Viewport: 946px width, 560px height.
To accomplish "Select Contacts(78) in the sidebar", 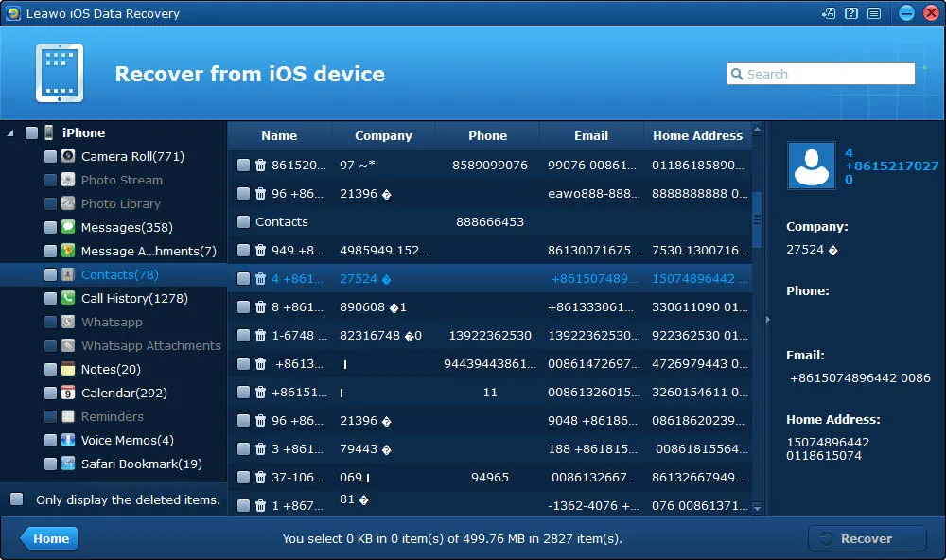I will coord(119,274).
